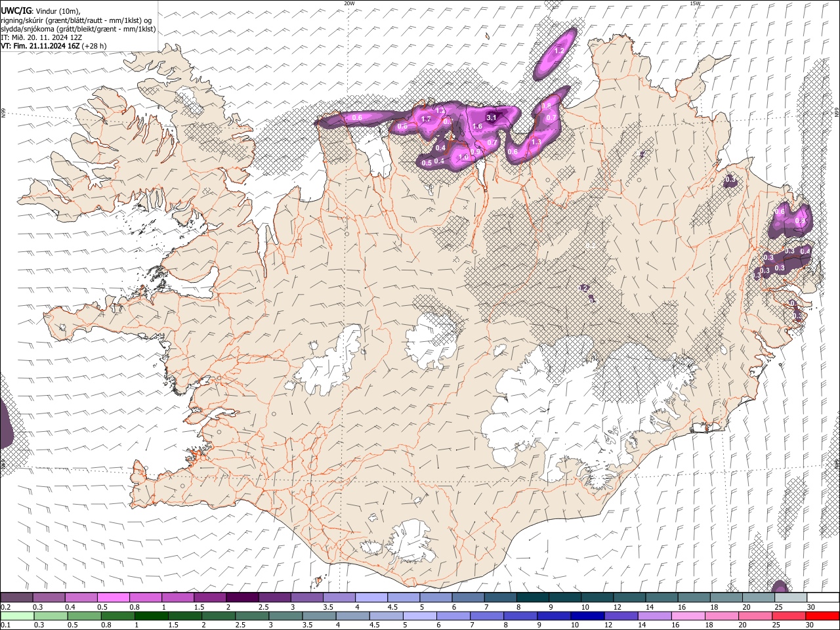
Task: Click the 'VT: Fim. 21.11.2024 16Z (+28 h)' line
Action: tap(54, 46)
